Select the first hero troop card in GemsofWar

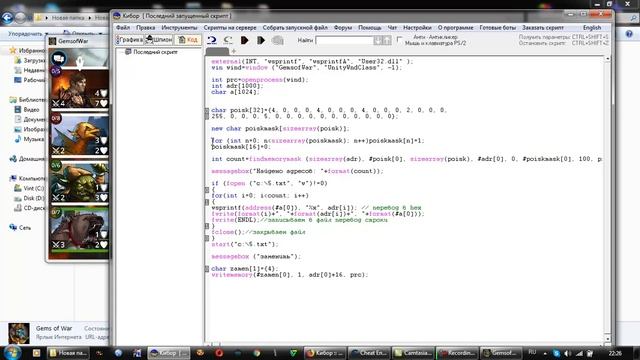click(79, 88)
